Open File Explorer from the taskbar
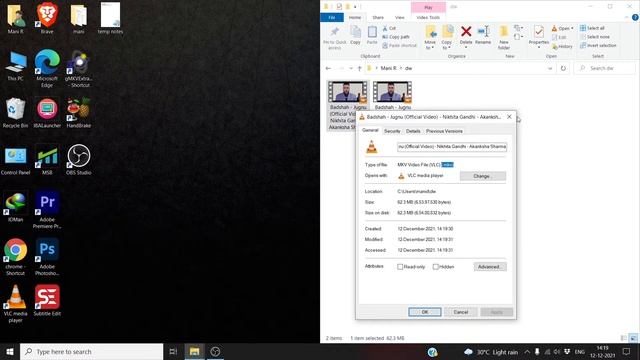The image size is (640, 360). coord(194,351)
